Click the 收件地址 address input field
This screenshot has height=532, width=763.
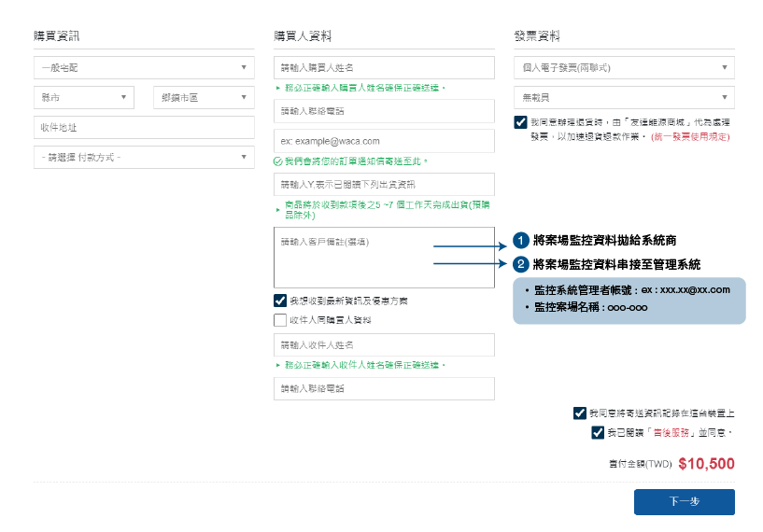[144, 127]
